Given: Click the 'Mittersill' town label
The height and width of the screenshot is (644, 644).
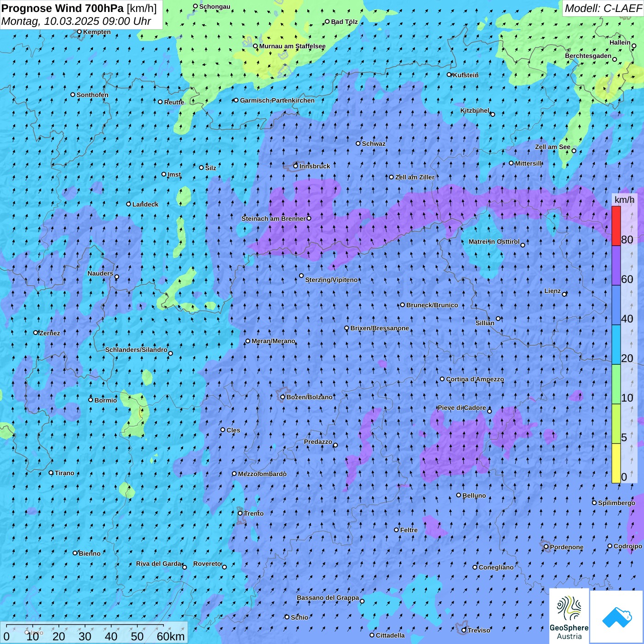Looking at the screenshot, I should point(529,163).
